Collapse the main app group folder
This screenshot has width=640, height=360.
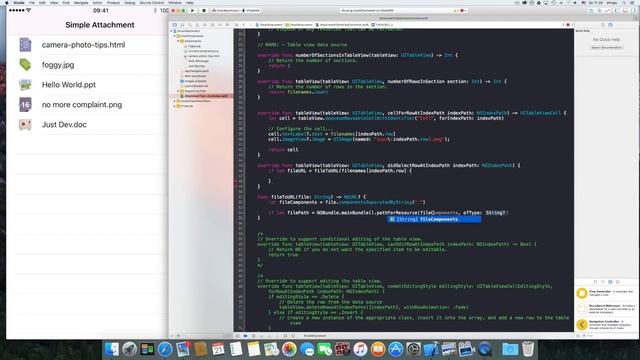tap(174, 36)
